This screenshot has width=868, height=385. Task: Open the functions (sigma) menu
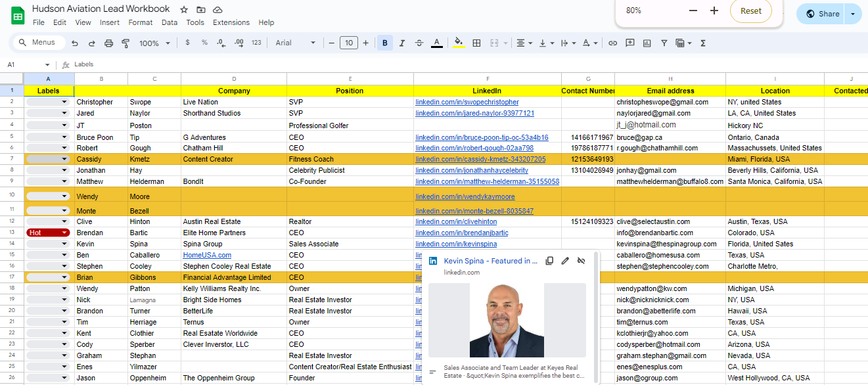[703, 43]
